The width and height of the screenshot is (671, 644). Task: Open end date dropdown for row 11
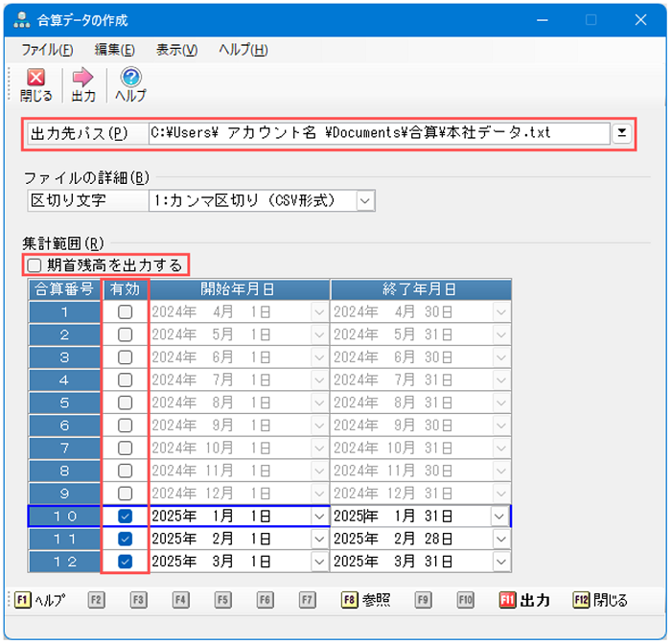tap(499, 540)
